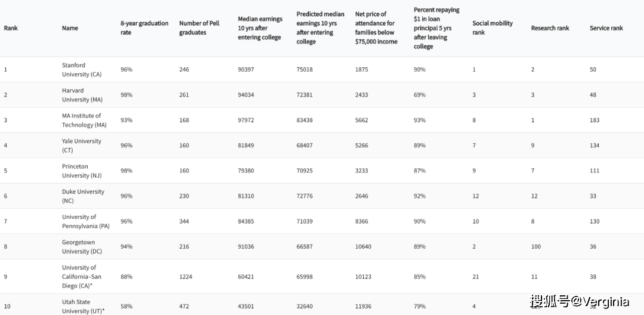Image resolution: width=644 pixels, height=315 pixels.
Task: Select Utah State University (UT) name
Action: coord(83,306)
